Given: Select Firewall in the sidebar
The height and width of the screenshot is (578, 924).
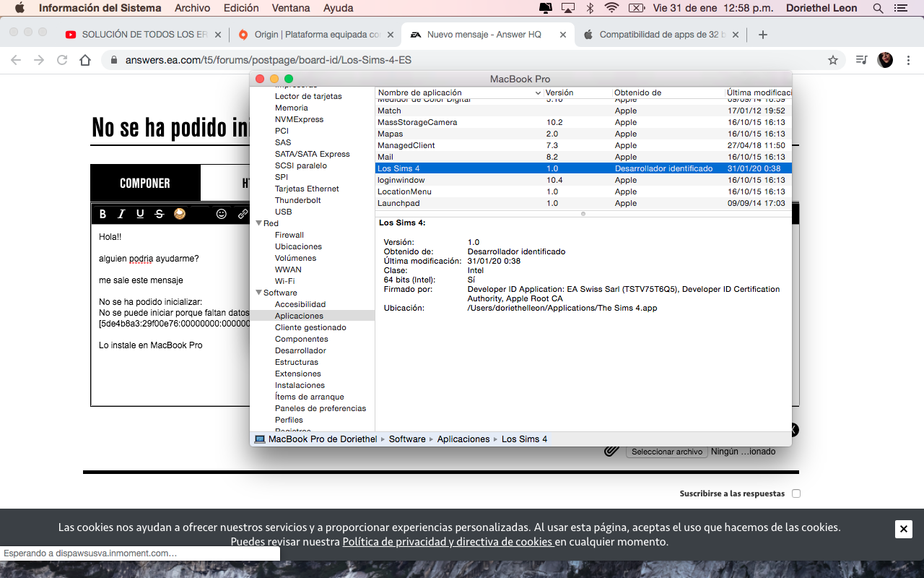Looking at the screenshot, I should tap(289, 235).
